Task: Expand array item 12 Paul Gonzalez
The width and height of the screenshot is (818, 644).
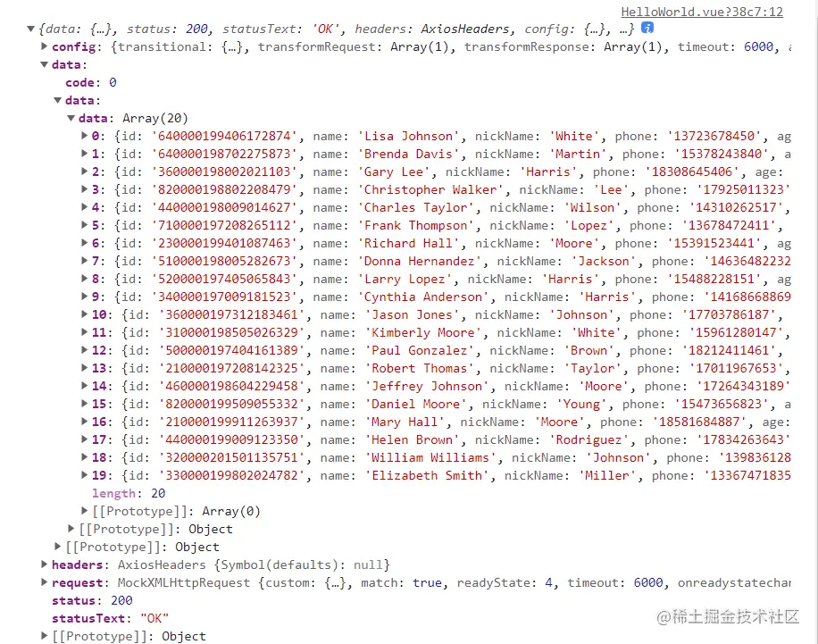Action: pos(85,349)
